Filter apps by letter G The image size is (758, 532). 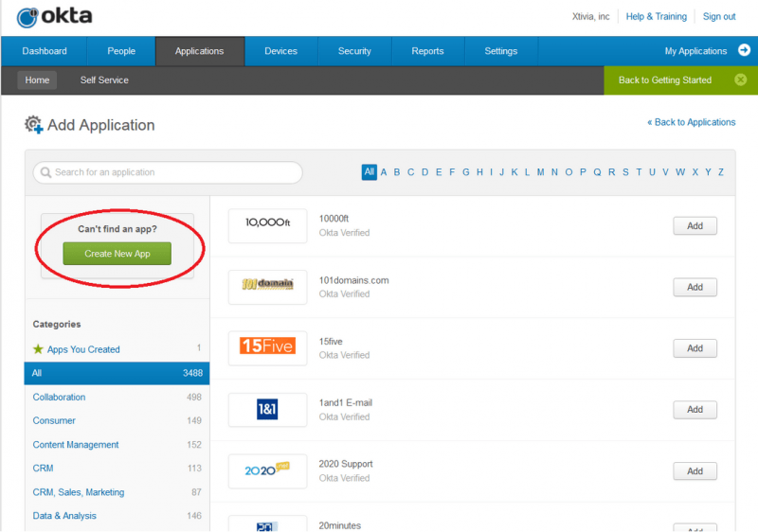point(466,172)
